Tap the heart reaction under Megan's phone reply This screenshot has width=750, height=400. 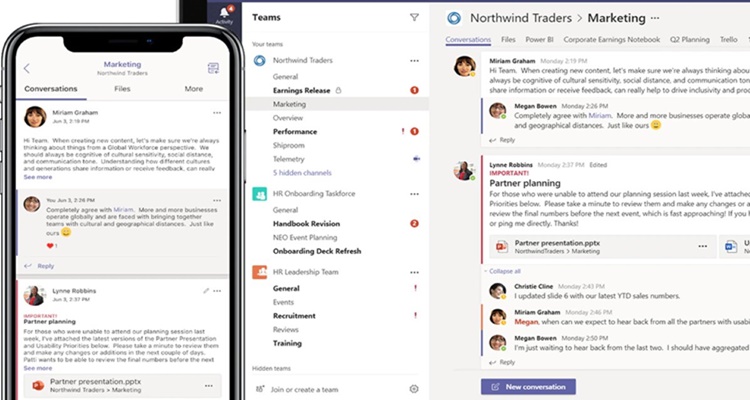pos(48,245)
